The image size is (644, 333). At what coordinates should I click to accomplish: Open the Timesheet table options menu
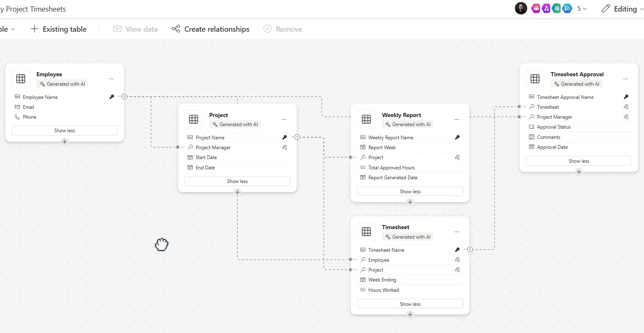point(457,232)
